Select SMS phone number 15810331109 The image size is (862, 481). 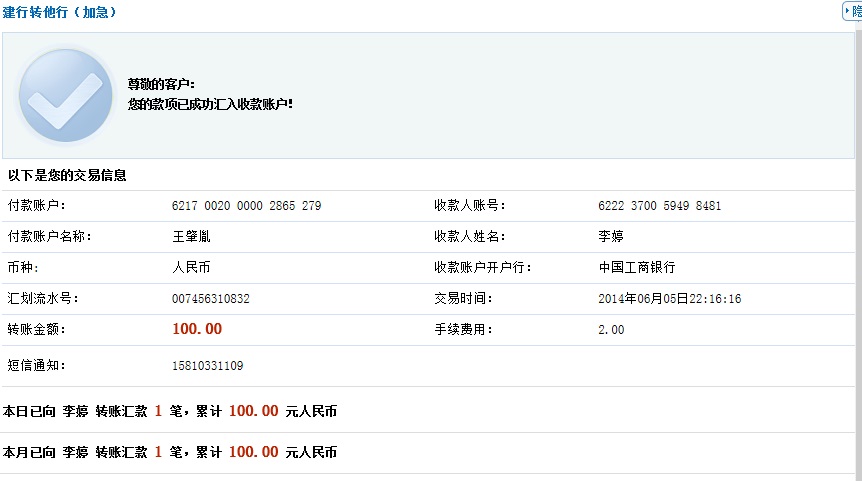tap(207, 366)
